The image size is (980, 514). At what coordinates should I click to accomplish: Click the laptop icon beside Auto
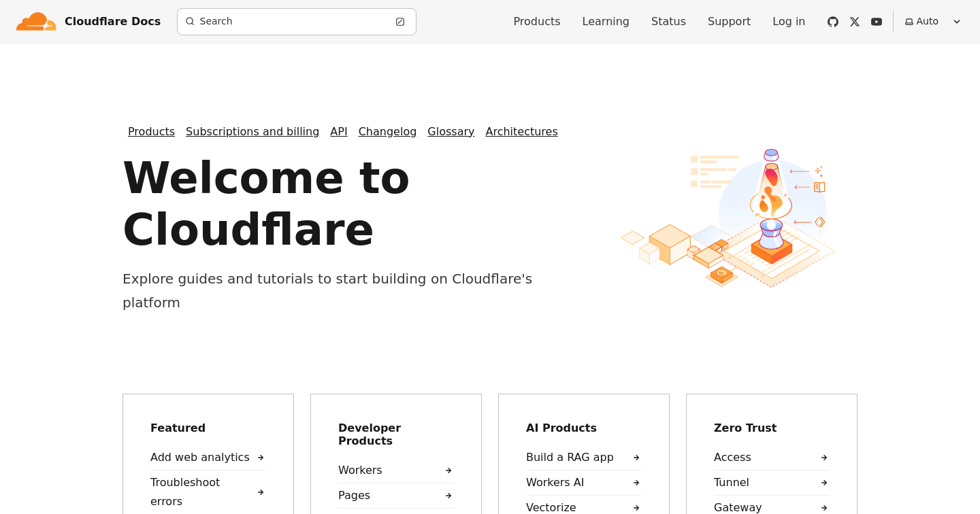coord(909,22)
